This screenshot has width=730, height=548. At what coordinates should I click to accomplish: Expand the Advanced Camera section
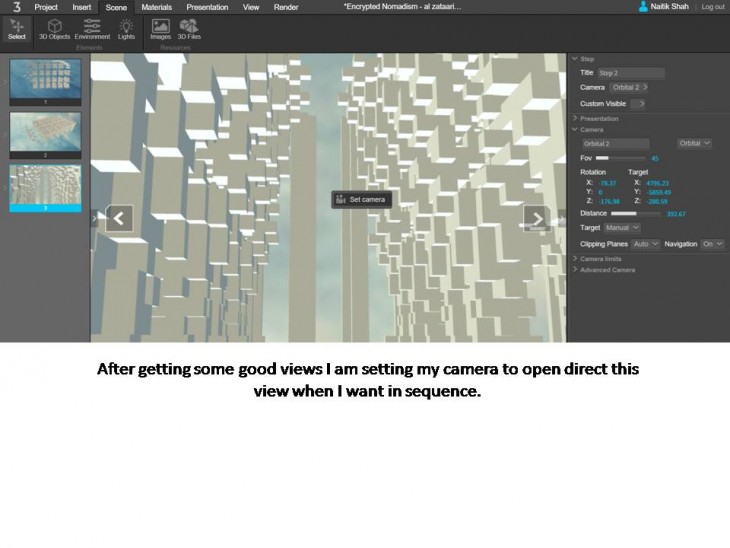(607, 270)
